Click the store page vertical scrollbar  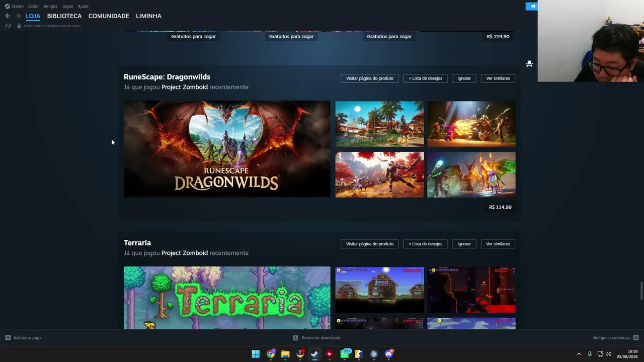(x=641, y=290)
